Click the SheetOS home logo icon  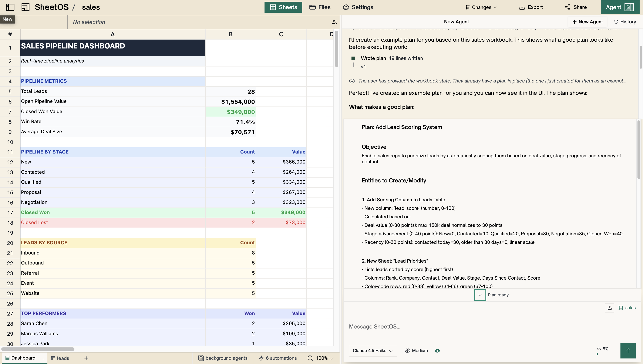(25, 7)
